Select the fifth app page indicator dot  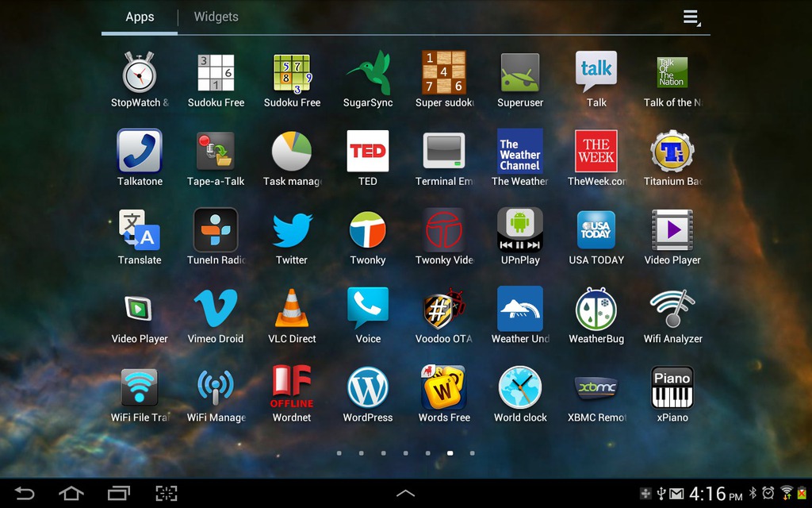coord(427,453)
